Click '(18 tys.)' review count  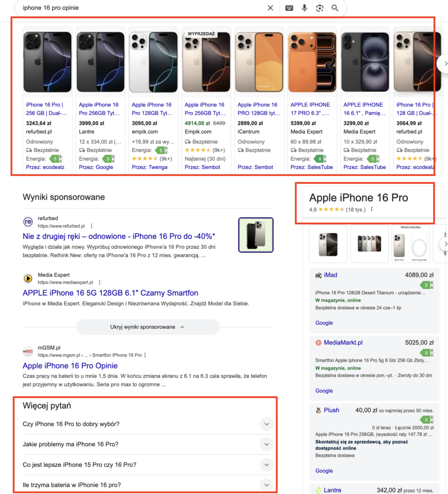[356, 209]
